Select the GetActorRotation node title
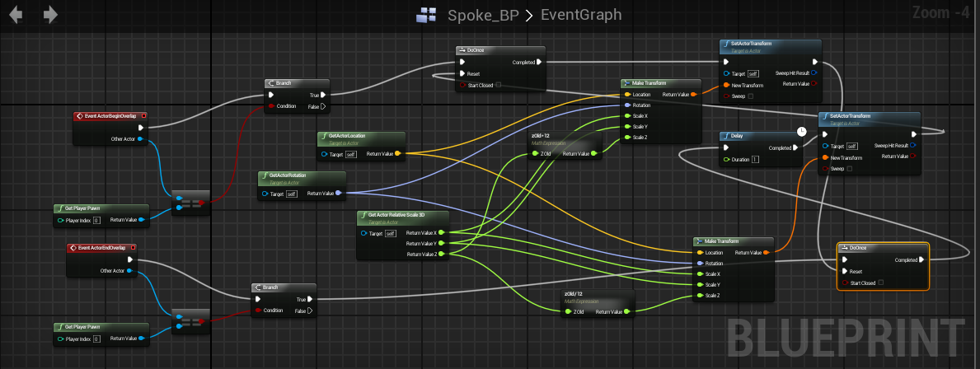980x369 pixels. [x=288, y=175]
